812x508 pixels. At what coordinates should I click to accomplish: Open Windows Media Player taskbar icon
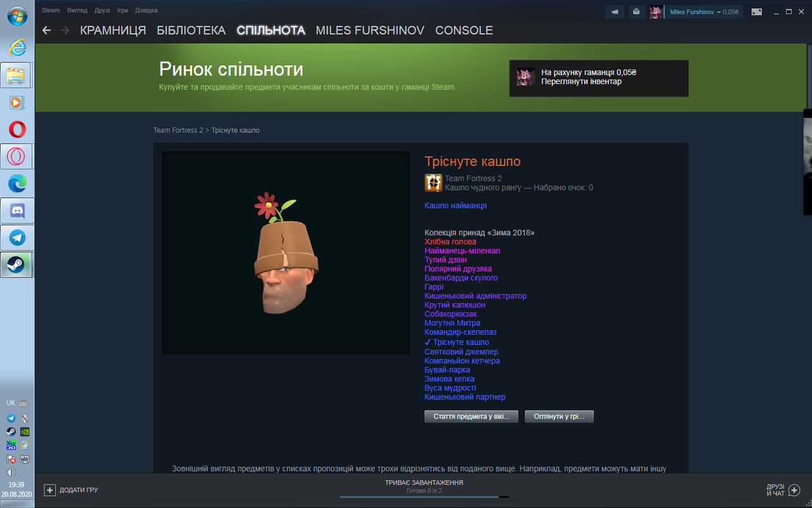[x=17, y=102]
